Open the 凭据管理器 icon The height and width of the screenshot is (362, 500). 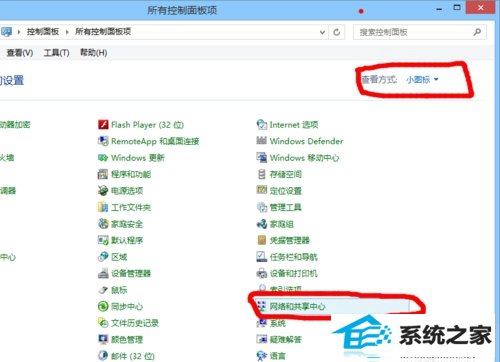[x=262, y=240]
